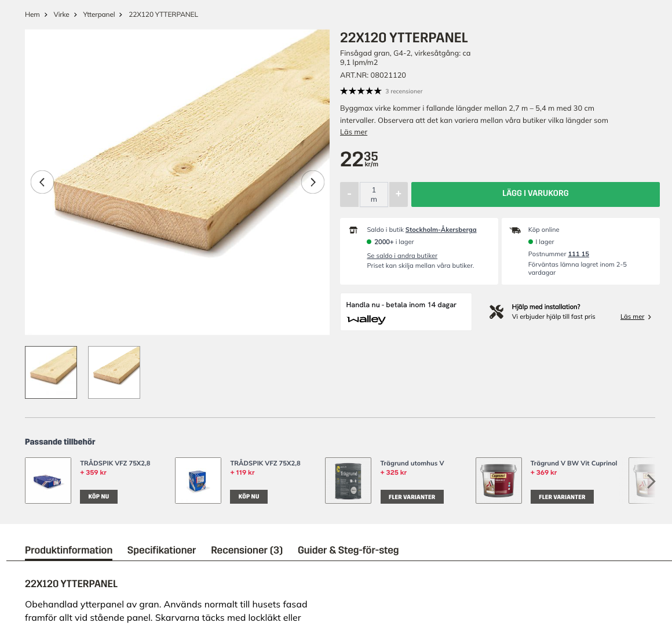Click the delivery truck icon for Köp online
This screenshot has width=672, height=626.
515,230
